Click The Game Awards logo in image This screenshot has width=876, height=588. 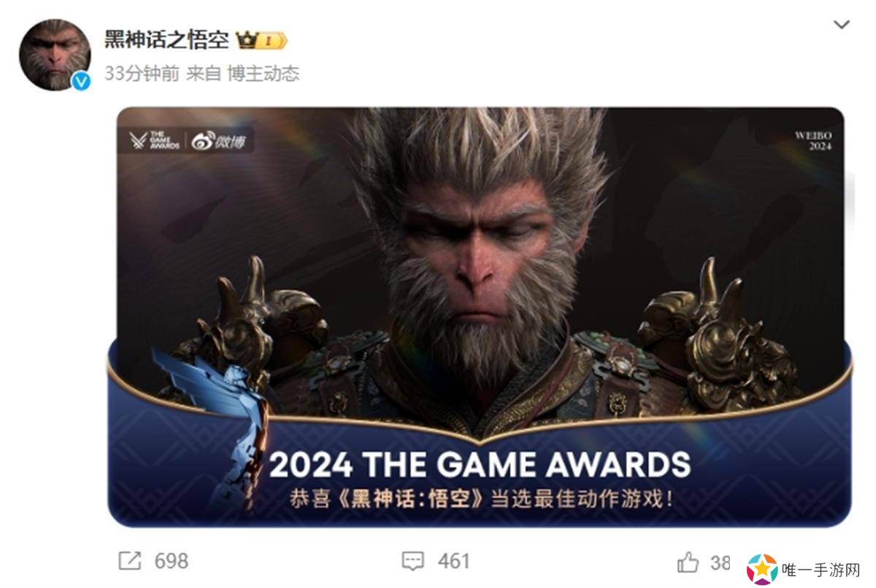coord(155,141)
